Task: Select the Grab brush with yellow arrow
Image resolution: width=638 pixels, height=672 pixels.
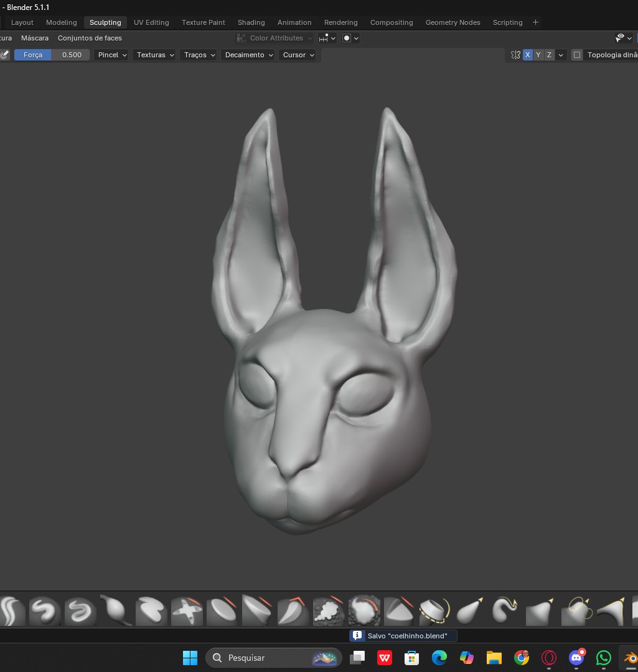Action: coord(469,612)
